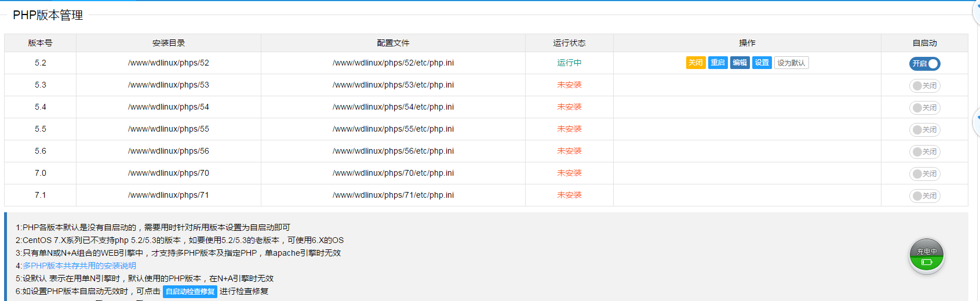Screen dimensions: 980x301
Task: Click the 版本号 column header
Action: click(40, 43)
